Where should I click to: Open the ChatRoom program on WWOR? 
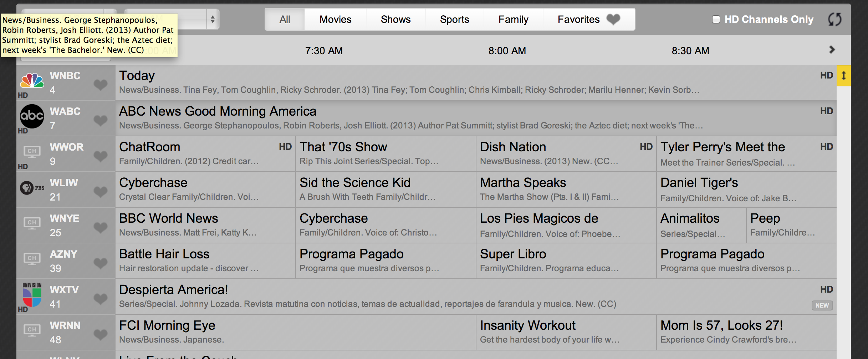tap(205, 154)
